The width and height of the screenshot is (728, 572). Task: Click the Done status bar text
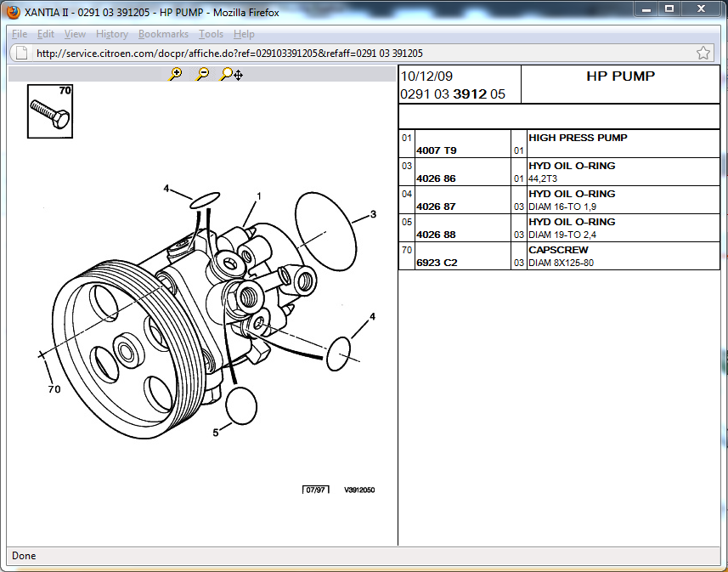pyautogui.click(x=24, y=556)
